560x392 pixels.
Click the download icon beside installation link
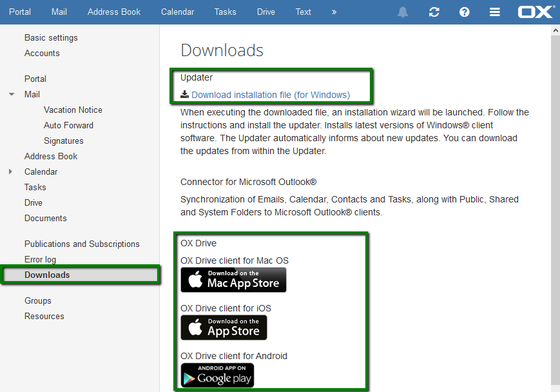(184, 94)
